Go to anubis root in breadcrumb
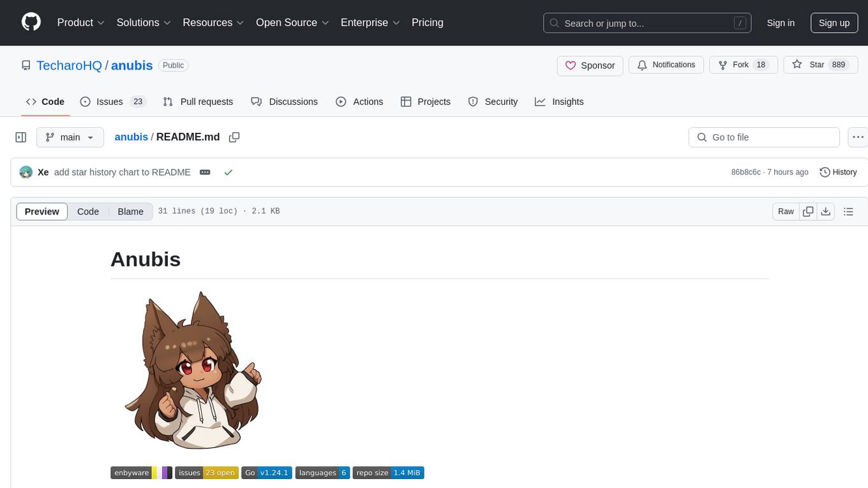 (131, 137)
